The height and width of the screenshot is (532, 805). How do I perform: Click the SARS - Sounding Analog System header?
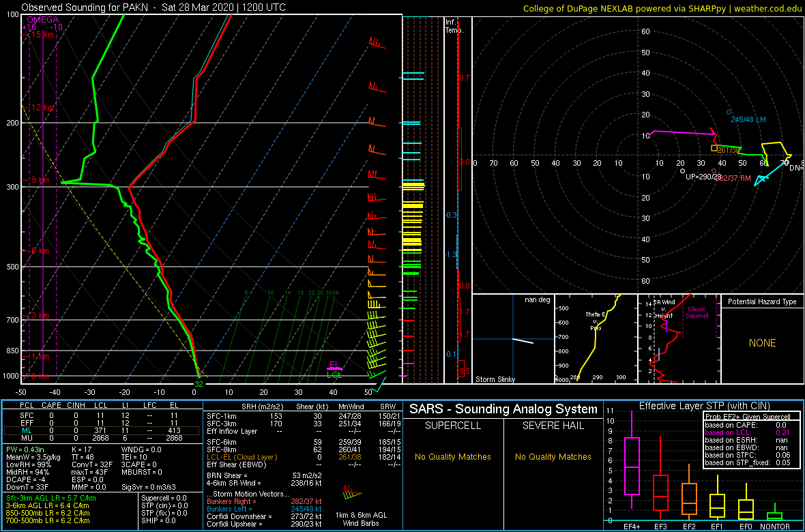(503, 410)
